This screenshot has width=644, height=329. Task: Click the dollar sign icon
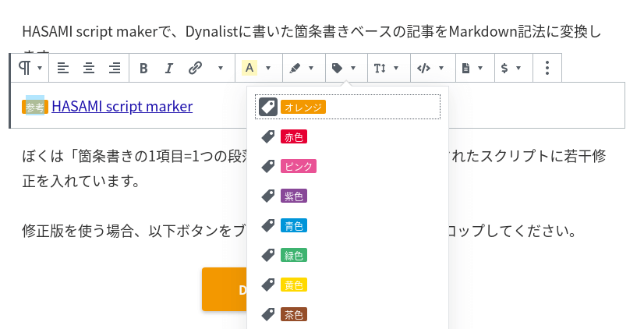coord(504,68)
